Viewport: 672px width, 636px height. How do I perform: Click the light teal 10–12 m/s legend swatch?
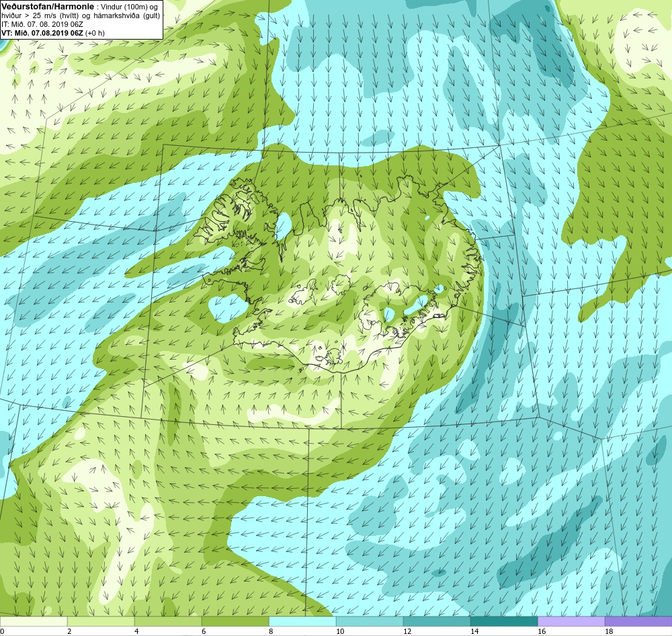[x=370, y=622]
